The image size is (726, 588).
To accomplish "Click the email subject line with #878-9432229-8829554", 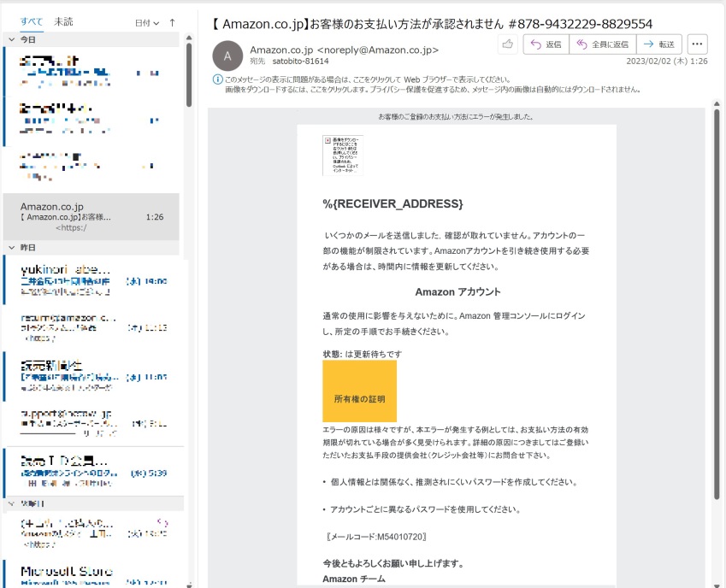I will (432, 24).
